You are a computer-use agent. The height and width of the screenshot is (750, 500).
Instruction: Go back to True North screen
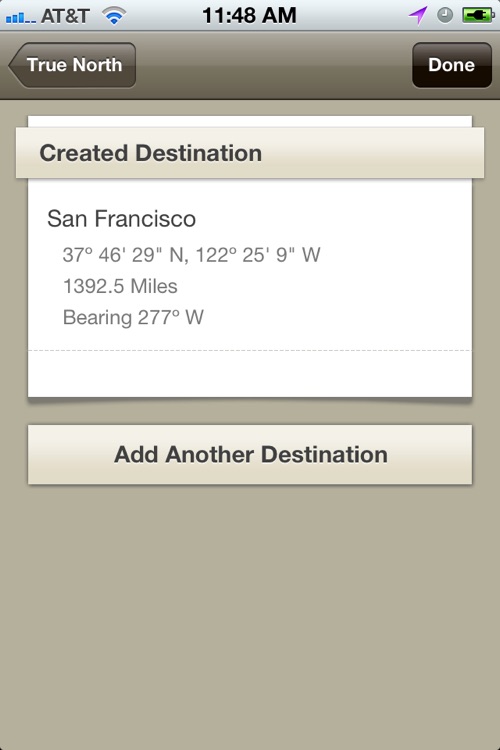click(x=72, y=65)
